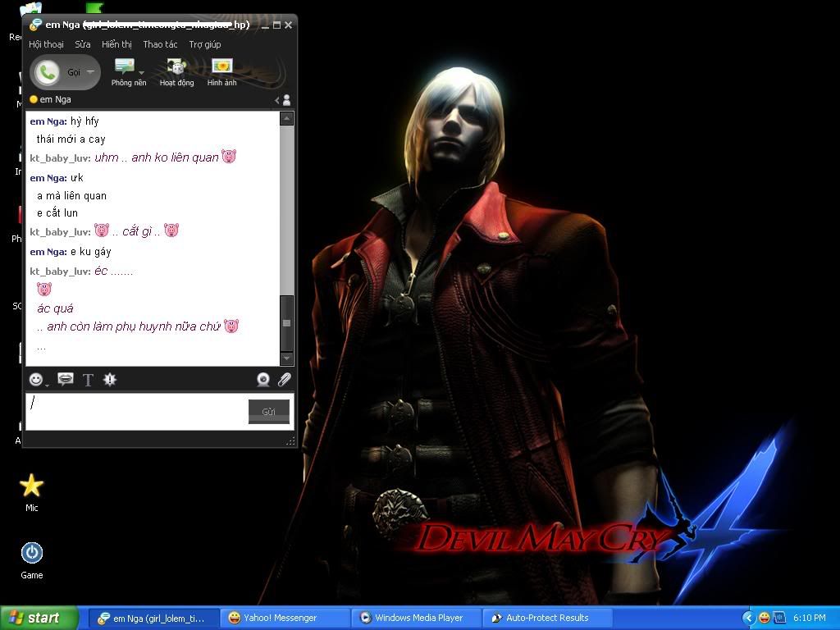
Task: Click the em Nga yellow status indicator
Action: point(33,99)
